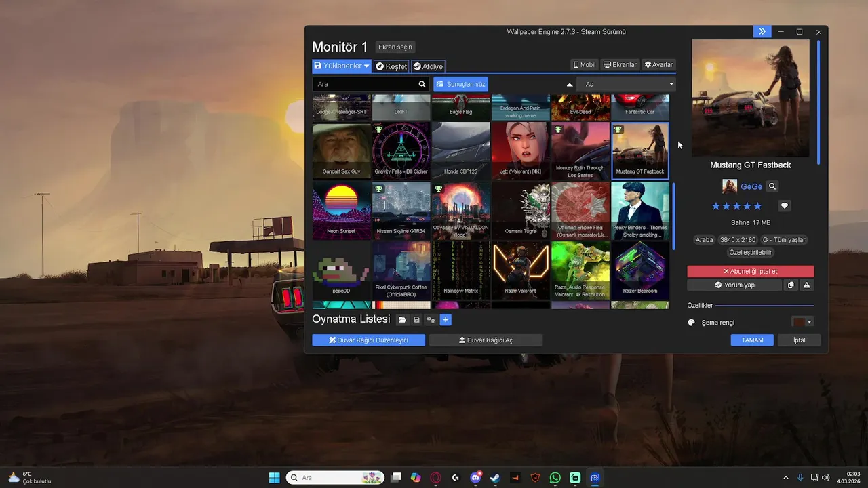Viewport: 868px width, 488px height.
Task: Open WhatsApp from the taskbar
Action: (x=555, y=478)
